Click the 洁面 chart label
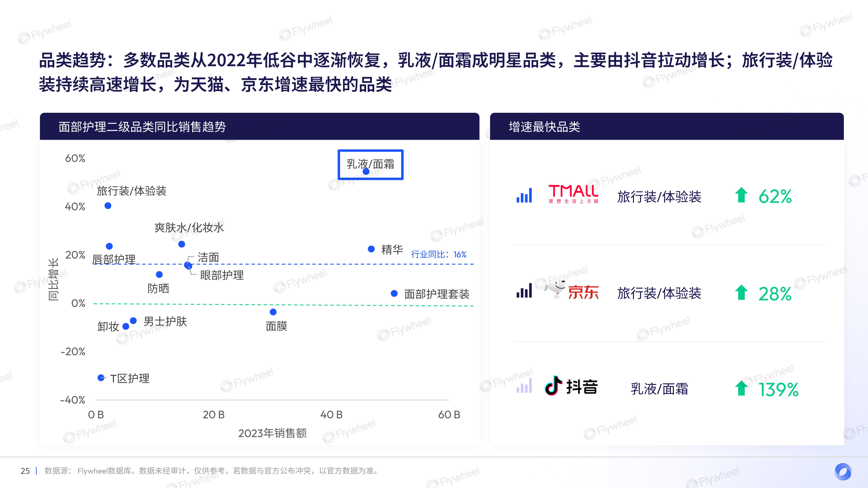868x488 pixels. click(208, 258)
